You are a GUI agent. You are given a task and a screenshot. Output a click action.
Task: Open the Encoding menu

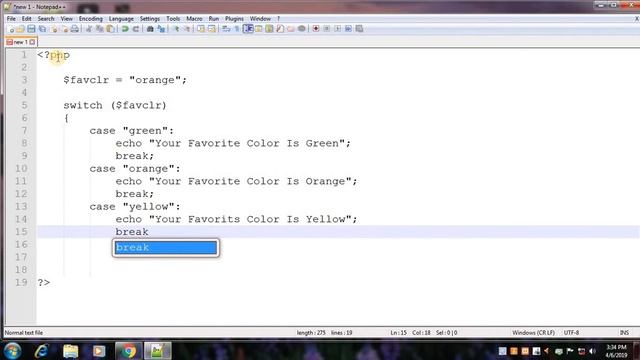pyautogui.click(x=91, y=19)
